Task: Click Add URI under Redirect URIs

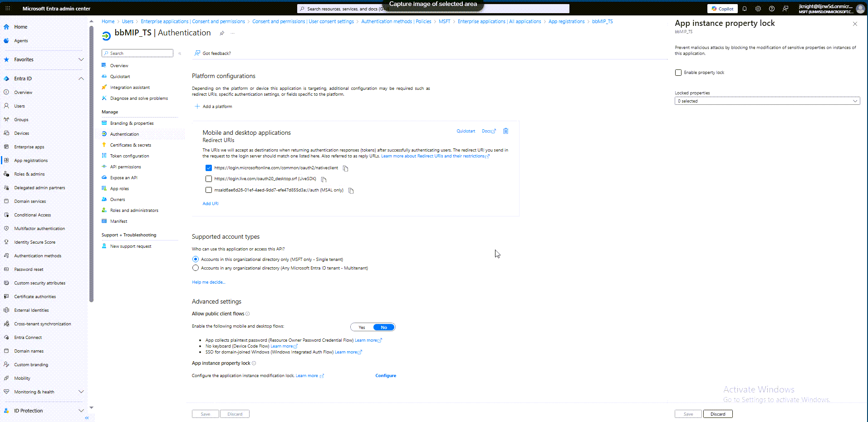Action: click(x=210, y=203)
